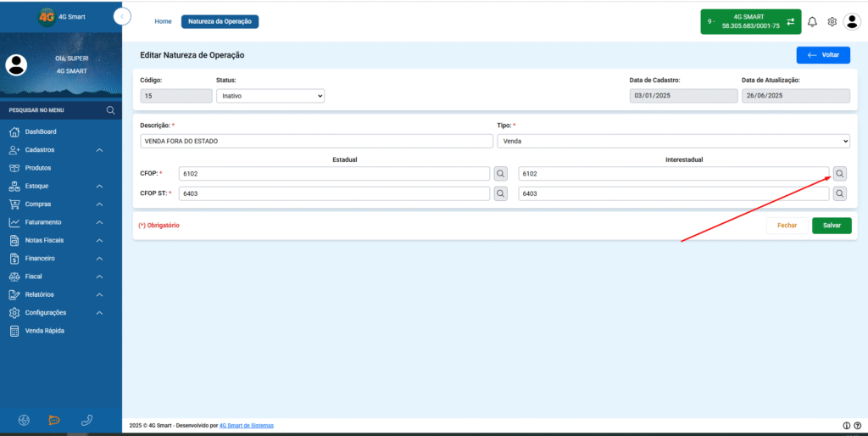This screenshot has width=868, height=436.
Task: Switch to the Home tab
Action: 164,21
